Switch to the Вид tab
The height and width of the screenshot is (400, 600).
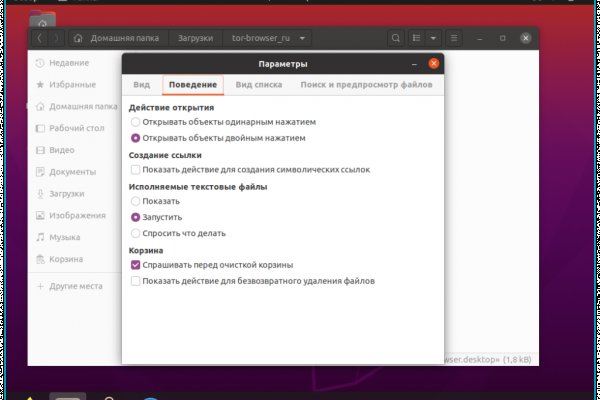(142, 85)
